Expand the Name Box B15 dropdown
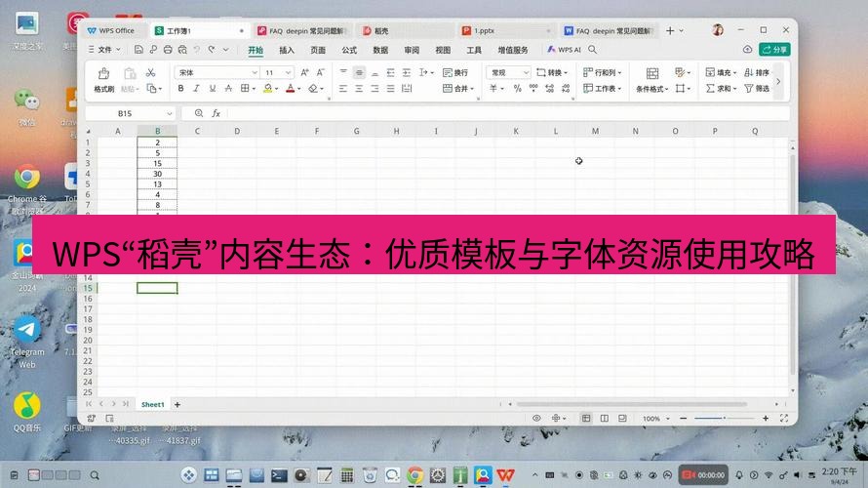Image resolution: width=868 pixels, height=488 pixels. [170, 113]
